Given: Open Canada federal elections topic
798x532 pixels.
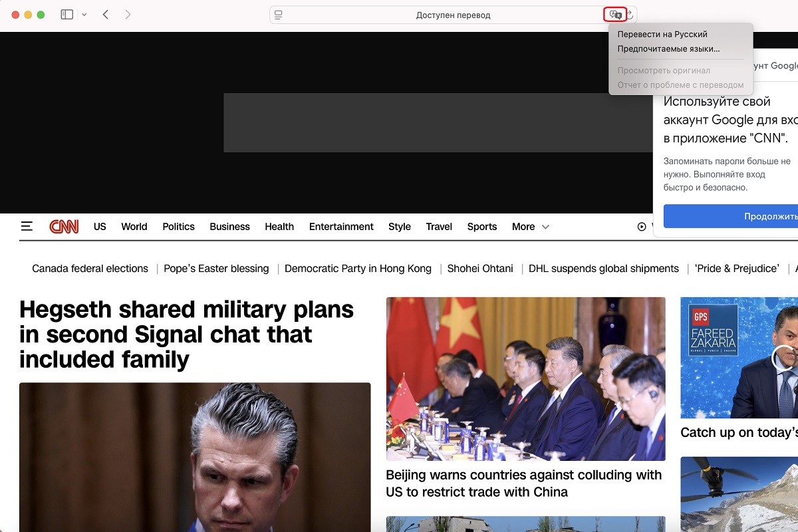Looking at the screenshot, I should (x=90, y=269).
